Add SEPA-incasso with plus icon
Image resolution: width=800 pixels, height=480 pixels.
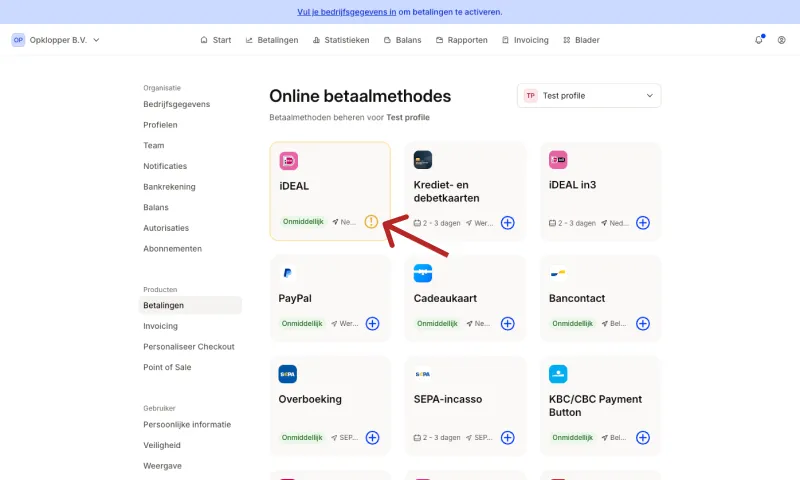click(x=508, y=438)
